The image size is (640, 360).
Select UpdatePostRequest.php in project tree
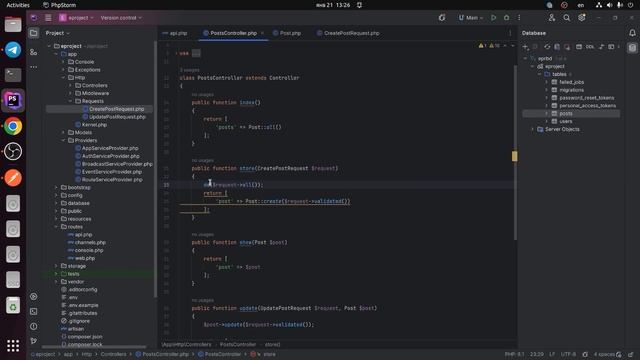pyautogui.click(x=117, y=117)
